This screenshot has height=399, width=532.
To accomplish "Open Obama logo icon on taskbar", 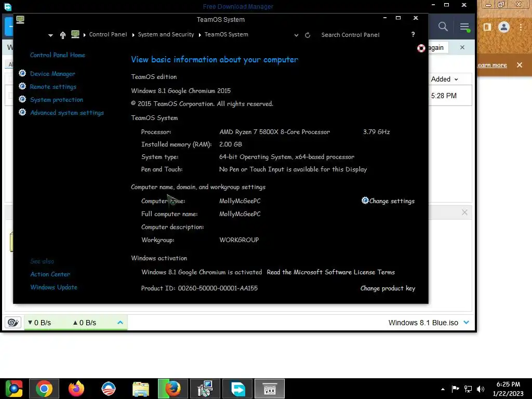I will pyautogui.click(x=109, y=389).
